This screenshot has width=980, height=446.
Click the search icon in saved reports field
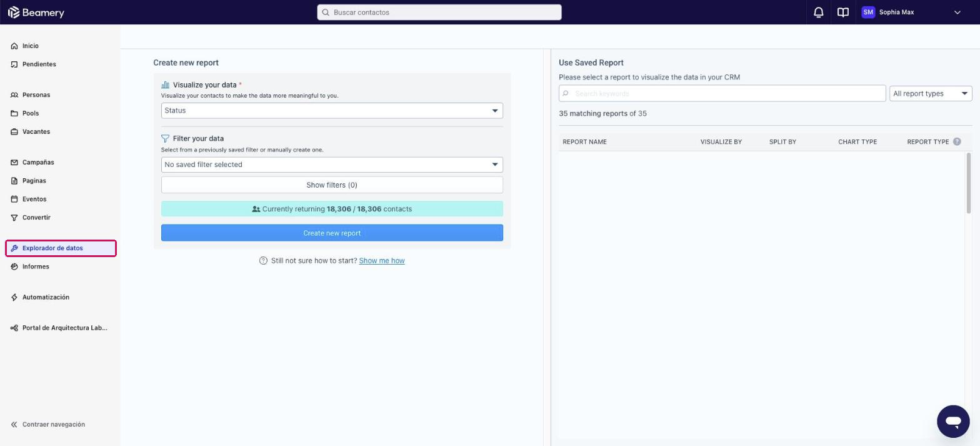click(566, 94)
